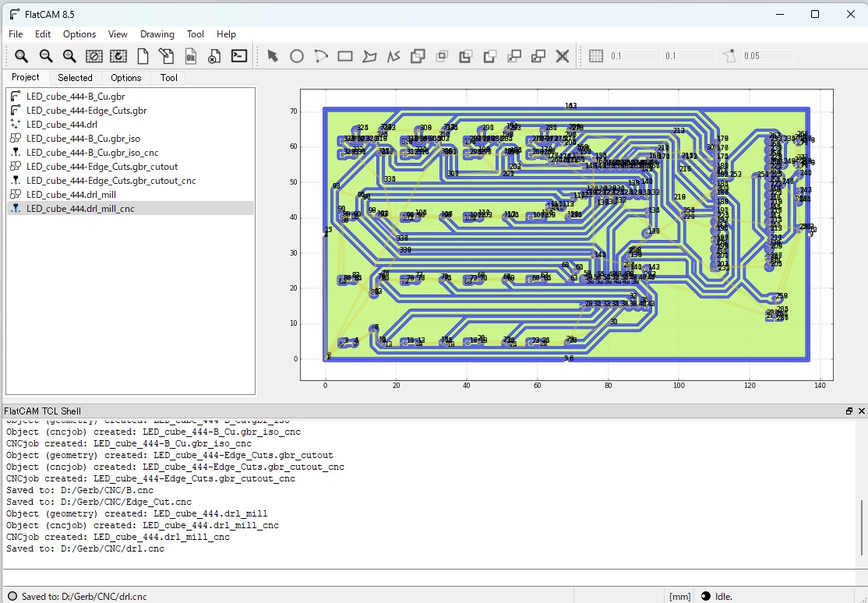Click the Update Geometry 'Ok' page icon

pyautogui.click(x=190, y=56)
